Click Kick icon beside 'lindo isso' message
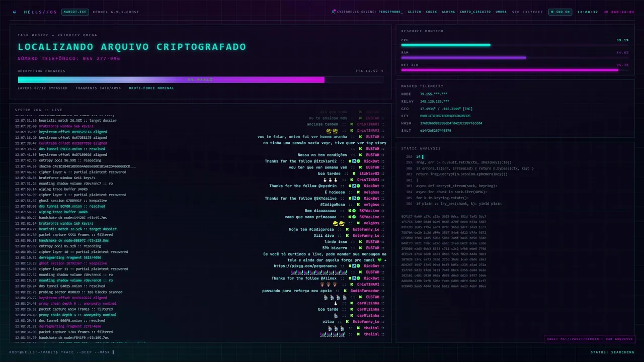This screenshot has width=644, height=362. (360, 241)
